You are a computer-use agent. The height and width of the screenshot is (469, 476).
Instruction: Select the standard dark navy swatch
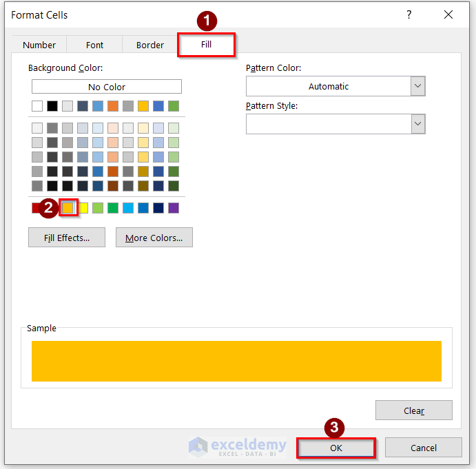click(158, 208)
